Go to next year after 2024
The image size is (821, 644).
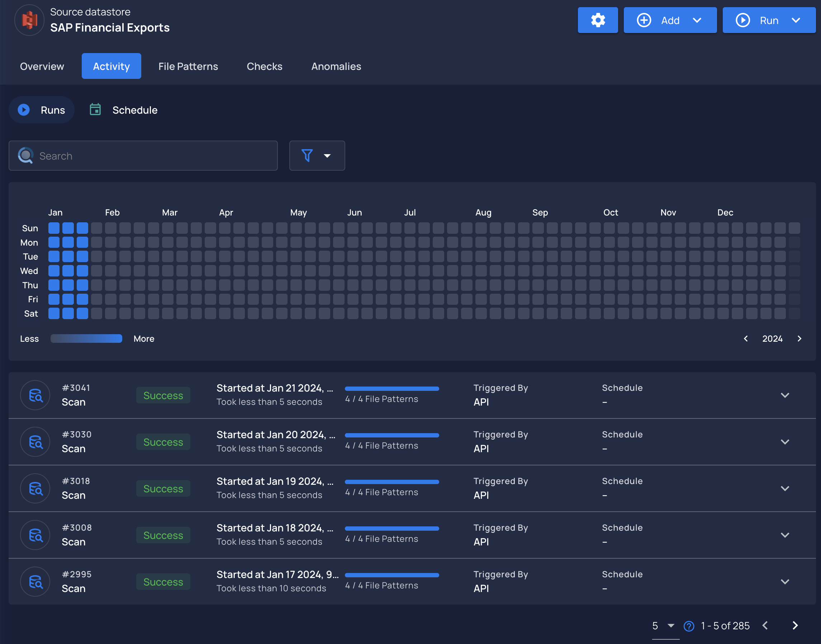tap(799, 338)
